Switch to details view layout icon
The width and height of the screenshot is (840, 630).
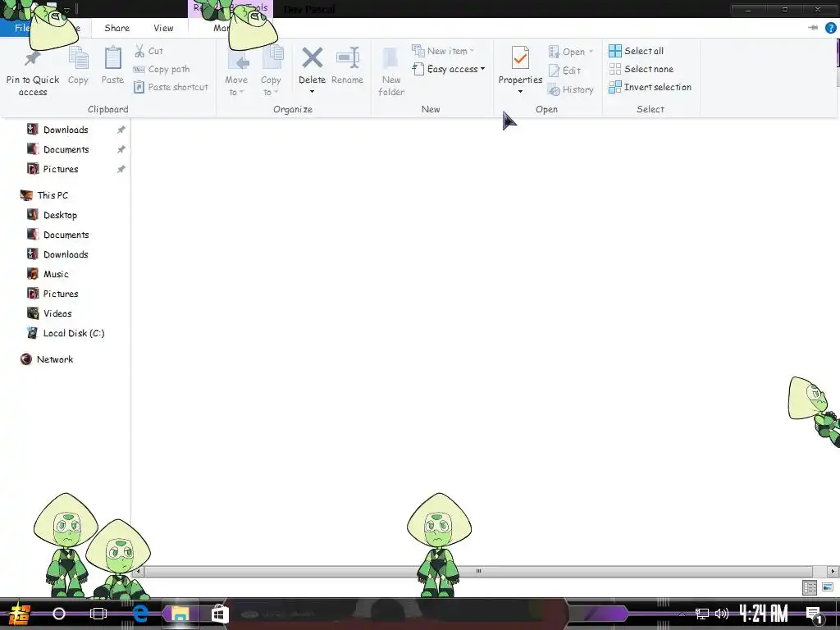[810, 587]
